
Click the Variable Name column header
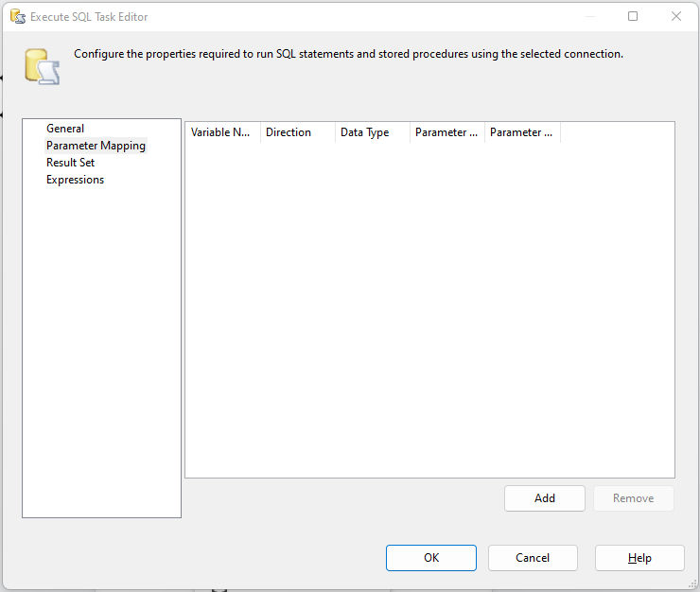(222, 132)
